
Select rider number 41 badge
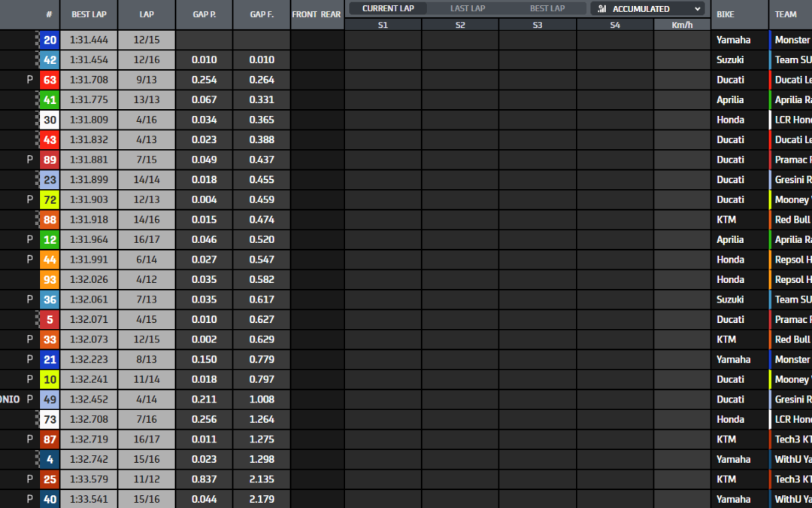tap(50, 100)
